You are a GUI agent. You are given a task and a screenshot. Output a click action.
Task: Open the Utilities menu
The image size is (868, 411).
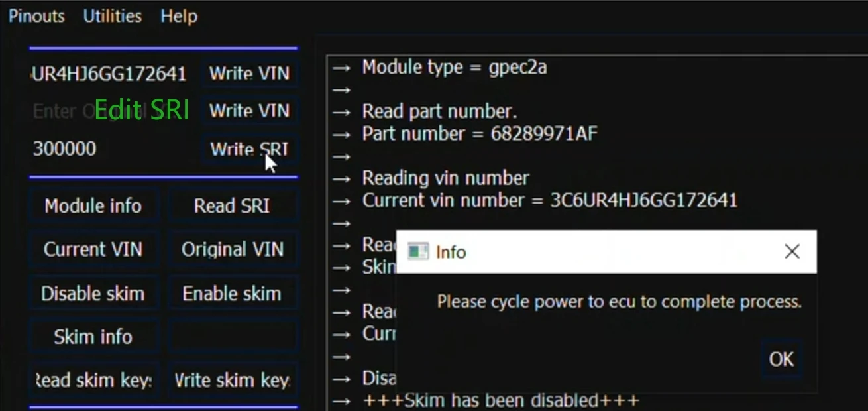tap(111, 16)
